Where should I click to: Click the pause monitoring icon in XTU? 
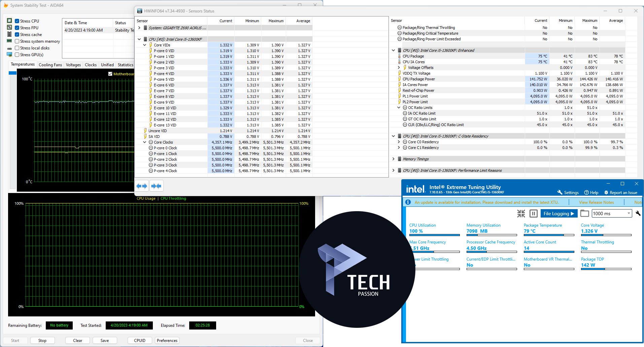click(x=533, y=214)
